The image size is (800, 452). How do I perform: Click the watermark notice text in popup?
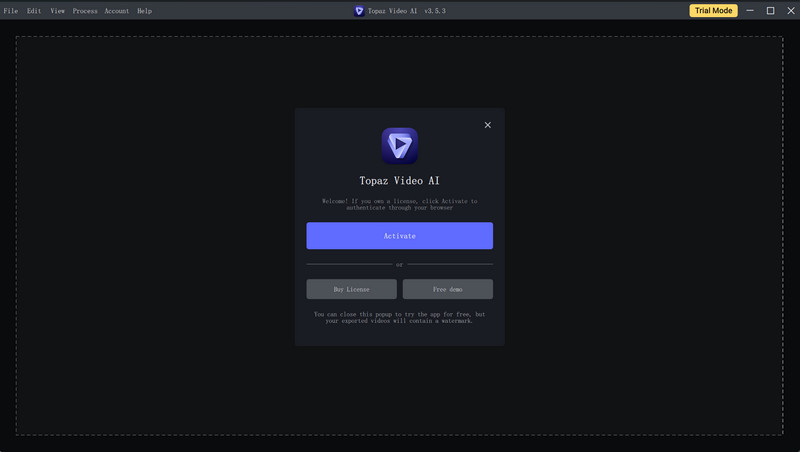click(399, 317)
